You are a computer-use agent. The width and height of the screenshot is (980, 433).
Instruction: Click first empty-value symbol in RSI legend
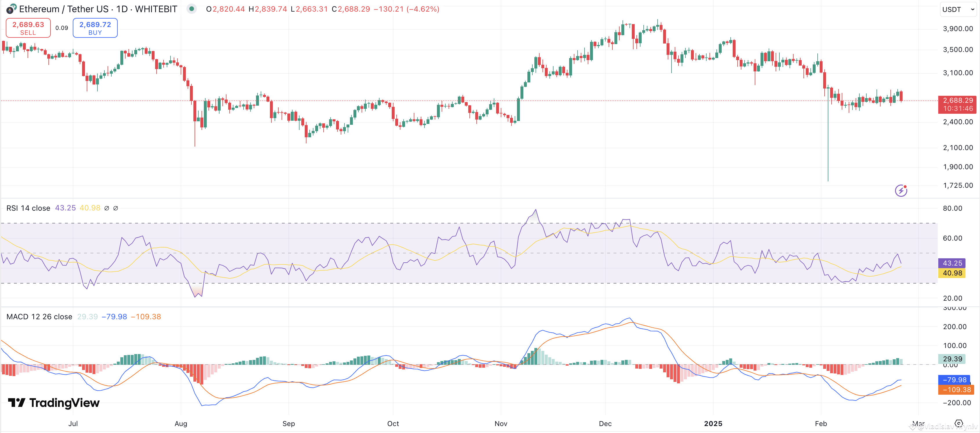coord(106,208)
